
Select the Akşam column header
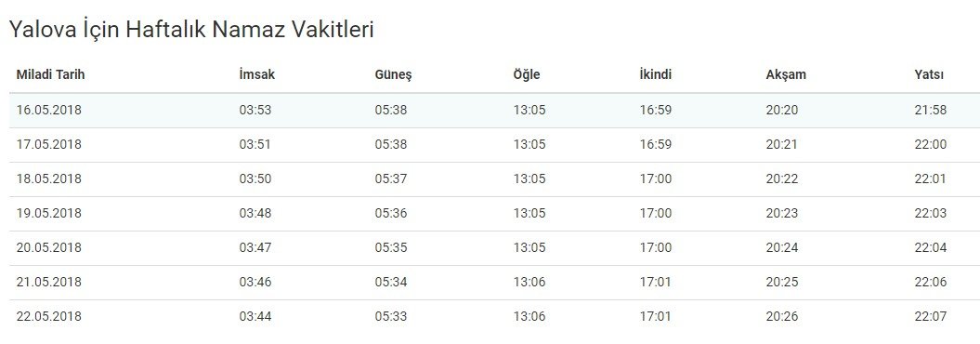[786, 75]
